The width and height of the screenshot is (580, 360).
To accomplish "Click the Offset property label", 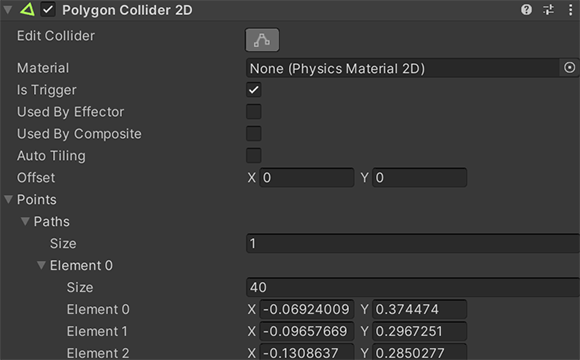I will click(36, 178).
